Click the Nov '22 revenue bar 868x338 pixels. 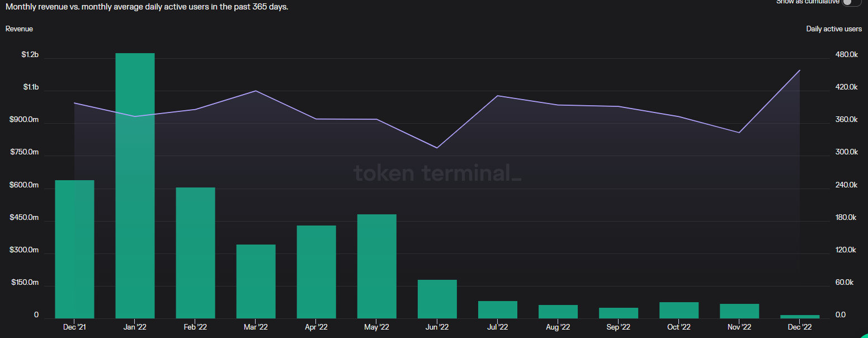point(739,311)
